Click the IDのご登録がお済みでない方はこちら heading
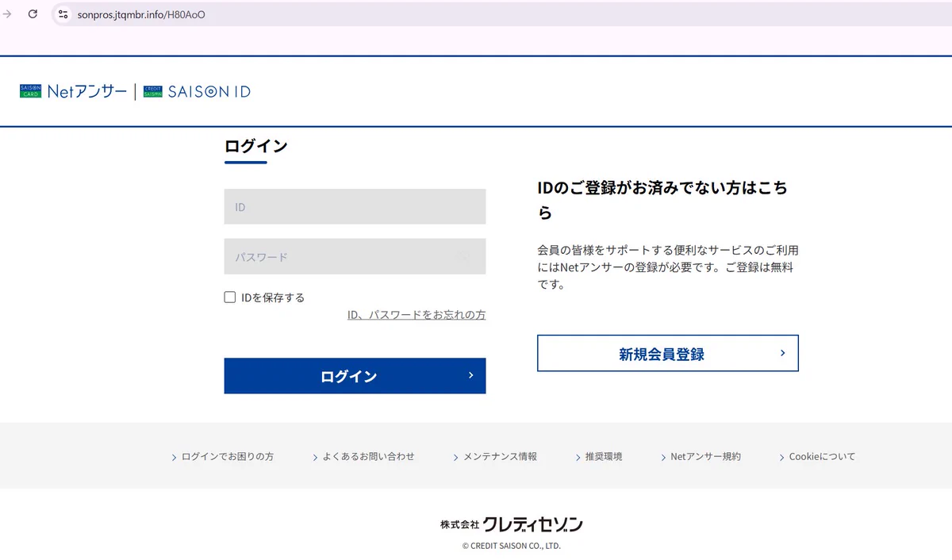Screen dimensions: 952x560 pyautogui.click(x=662, y=200)
